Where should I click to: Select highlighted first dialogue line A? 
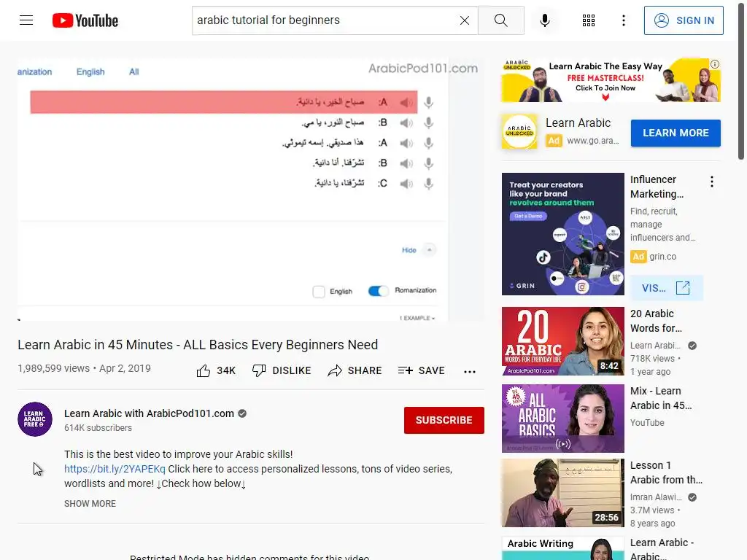[224, 102]
